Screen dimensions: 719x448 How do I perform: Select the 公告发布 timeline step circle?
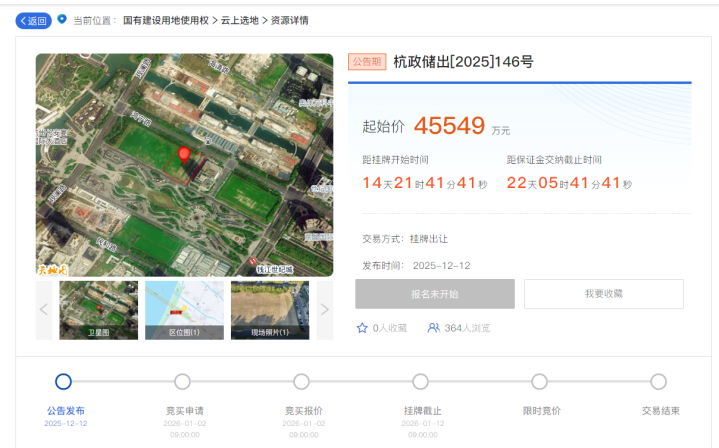pyautogui.click(x=63, y=381)
